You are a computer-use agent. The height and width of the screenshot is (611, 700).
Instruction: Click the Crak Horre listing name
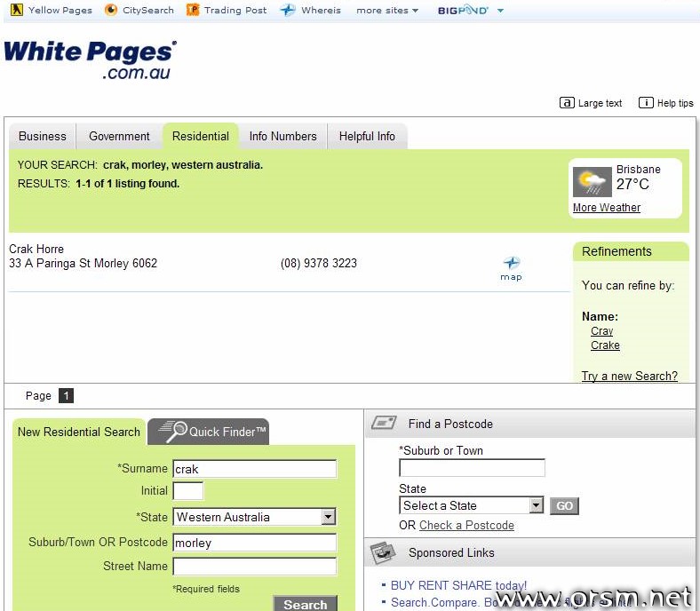tap(36, 249)
